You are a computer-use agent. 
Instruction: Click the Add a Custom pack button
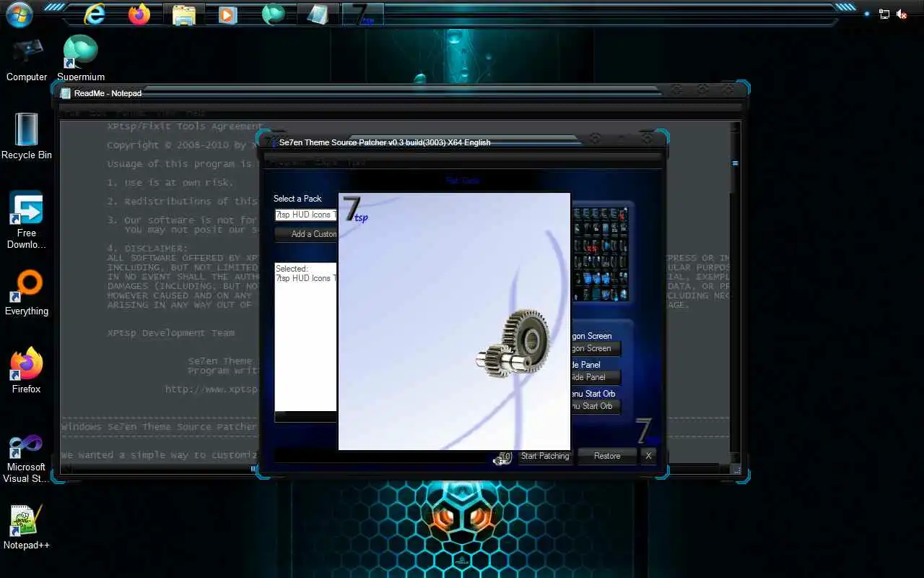[x=306, y=234]
